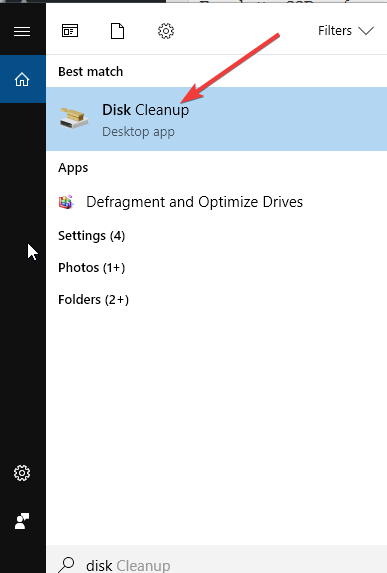Screen dimensions: 387x573
Task: Expand the Settings (4) results group
Action: tap(92, 236)
